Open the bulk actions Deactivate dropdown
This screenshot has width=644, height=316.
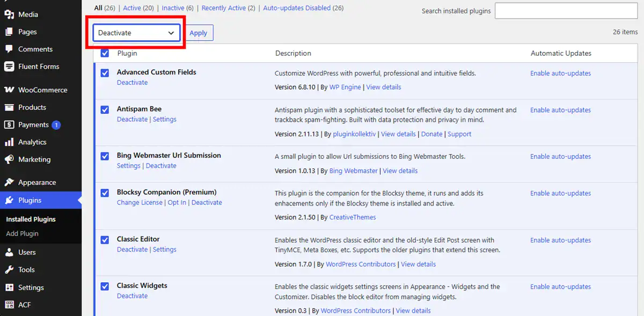click(x=136, y=33)
